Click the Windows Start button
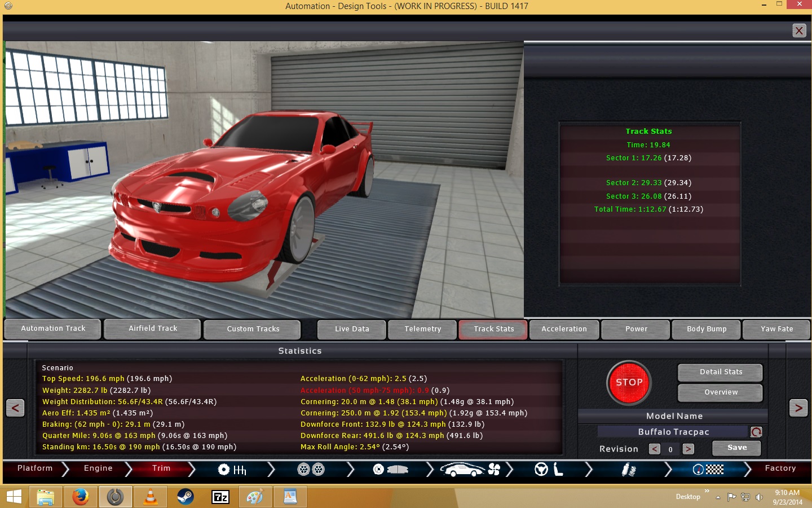812x508 pixels. (x=14, y=497)
